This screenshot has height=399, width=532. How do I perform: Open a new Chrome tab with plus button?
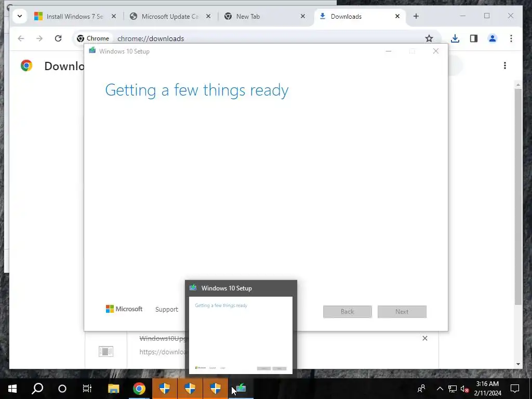coord(416,16)
